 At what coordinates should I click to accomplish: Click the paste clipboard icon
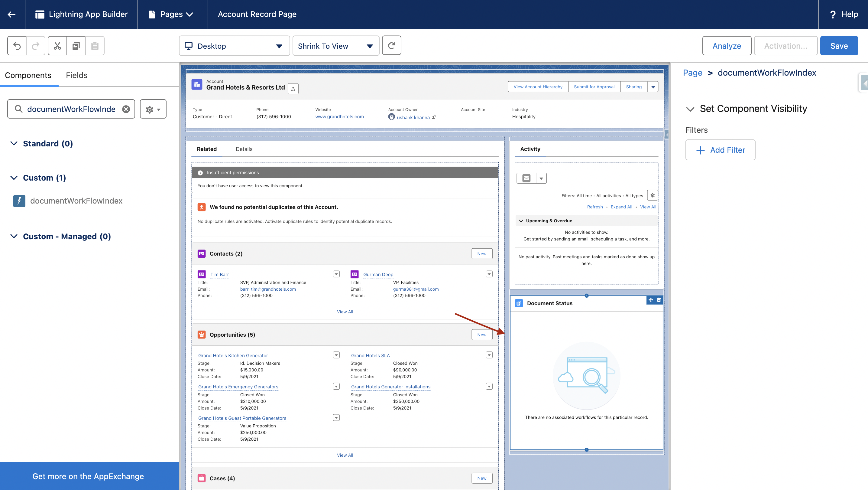point(95,46)
